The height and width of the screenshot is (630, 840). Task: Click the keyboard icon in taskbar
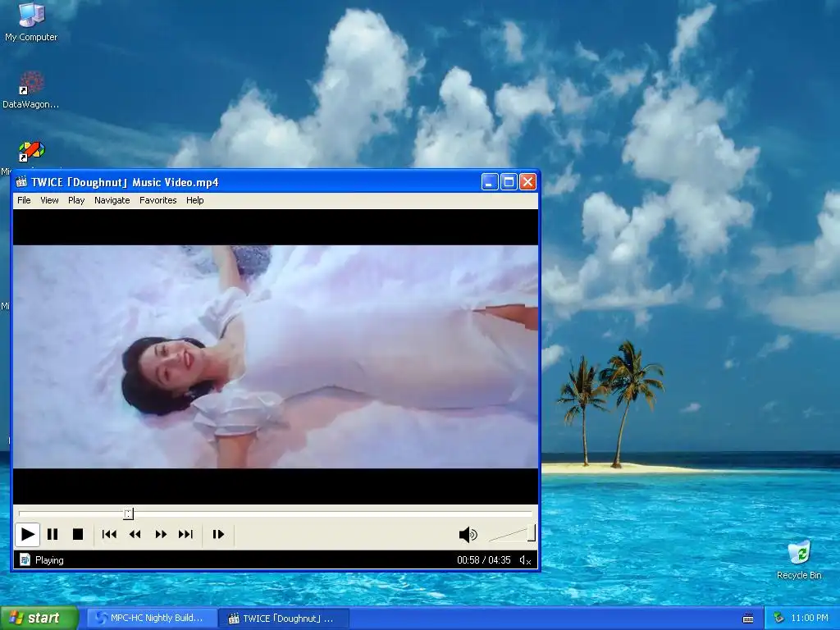pyautogui.click(x=748, y=619)
